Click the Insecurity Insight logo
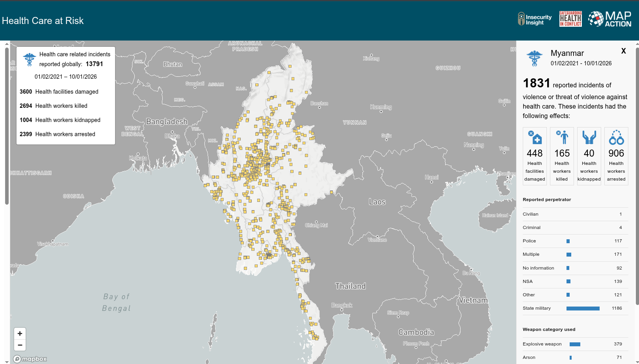Viewport: 639px width, 364px height. (x=535, y=19)
